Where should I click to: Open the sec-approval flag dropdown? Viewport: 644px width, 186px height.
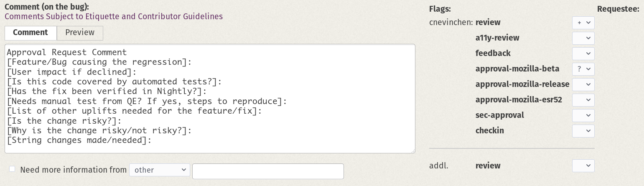click(583, 115)
